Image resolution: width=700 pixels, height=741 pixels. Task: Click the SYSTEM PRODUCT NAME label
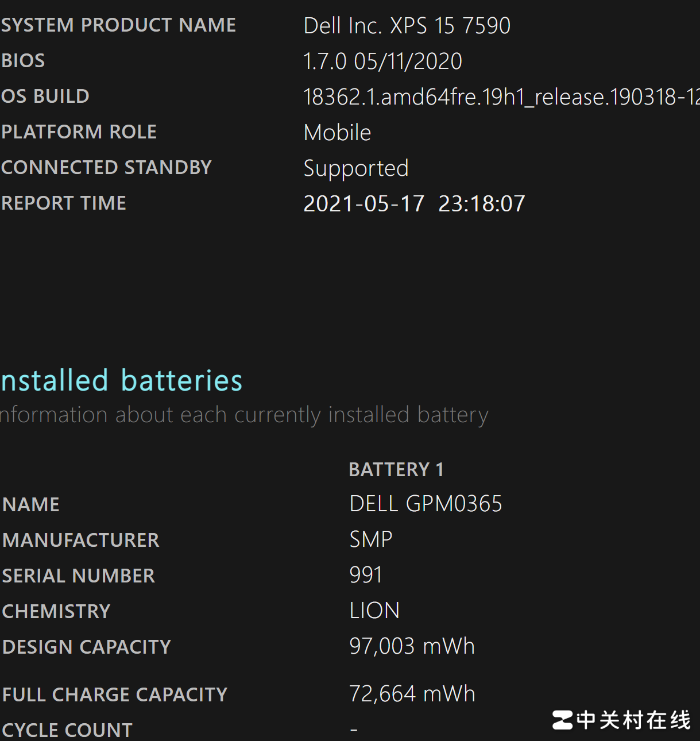[x=118, y=25]
